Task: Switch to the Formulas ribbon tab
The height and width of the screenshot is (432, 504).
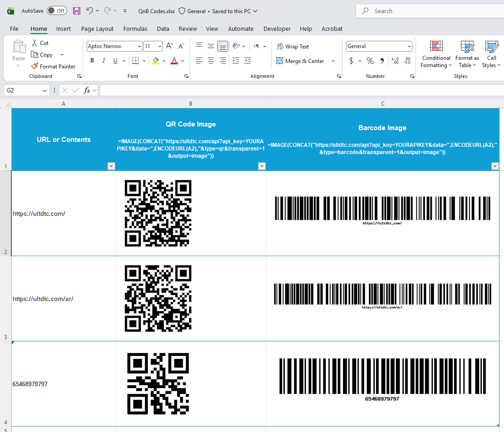Action: tap(135, 29)
